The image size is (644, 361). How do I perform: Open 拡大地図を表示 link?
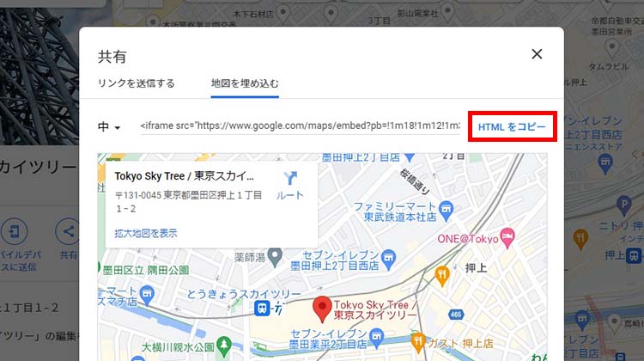146,234
